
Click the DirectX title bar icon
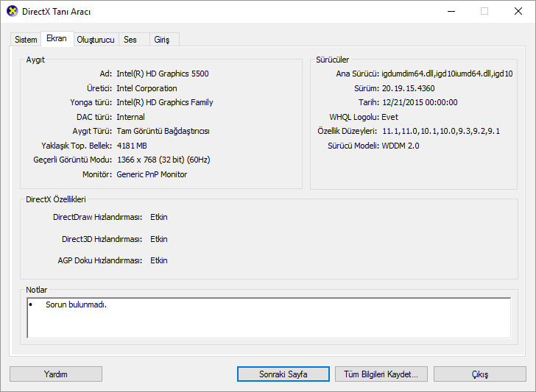(x=12, y=11)
